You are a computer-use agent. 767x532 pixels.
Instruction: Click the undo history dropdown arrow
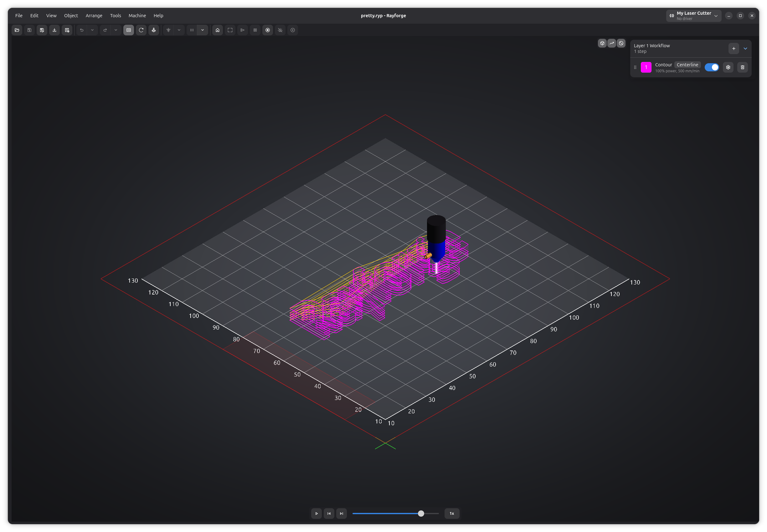[92, 30]
